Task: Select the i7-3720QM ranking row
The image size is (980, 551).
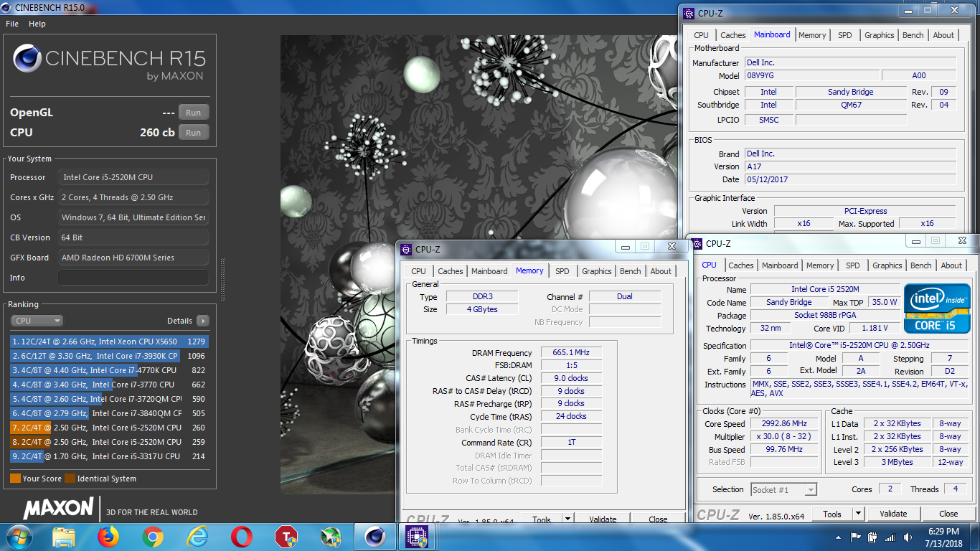Action: 109,399
